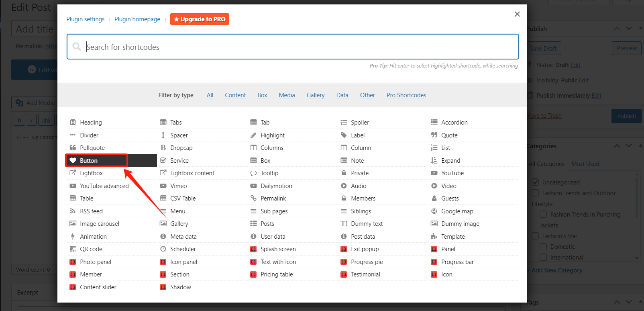Click the RSS feed icon
This screenshot has width=644, height=311.
[73, 211]
